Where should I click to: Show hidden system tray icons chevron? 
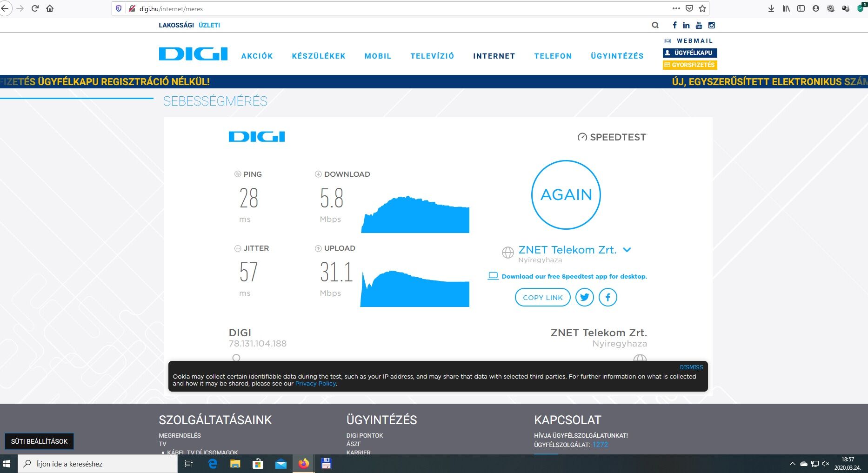pos(793,464)
